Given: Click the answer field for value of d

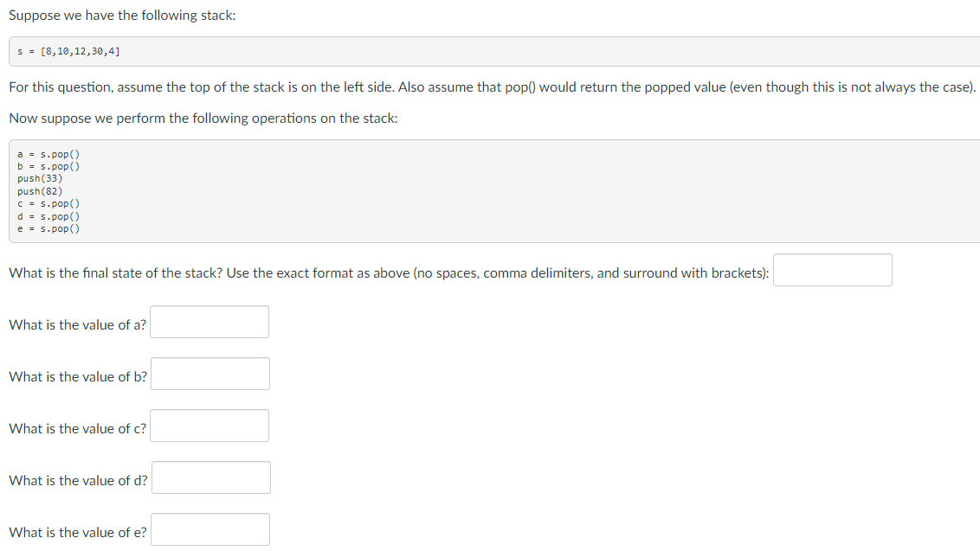Looking at the screenshot, I should (210, 477).
